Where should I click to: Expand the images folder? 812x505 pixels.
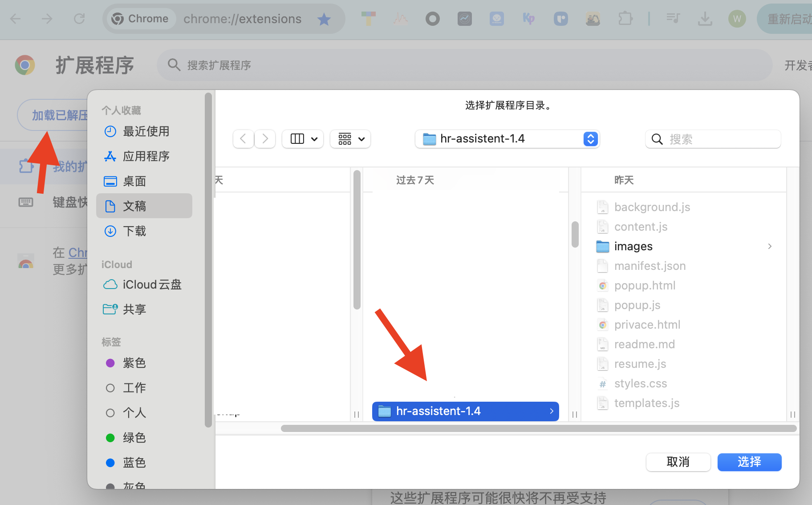click(x=770, y=246)
